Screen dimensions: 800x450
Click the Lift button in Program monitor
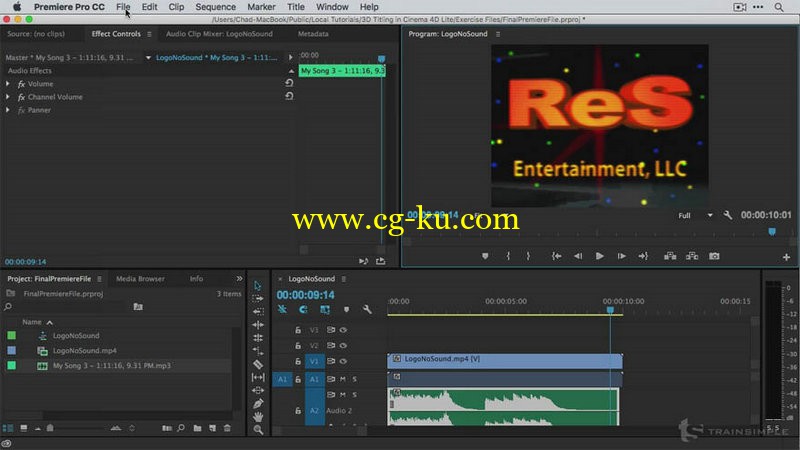coord(670,256)
